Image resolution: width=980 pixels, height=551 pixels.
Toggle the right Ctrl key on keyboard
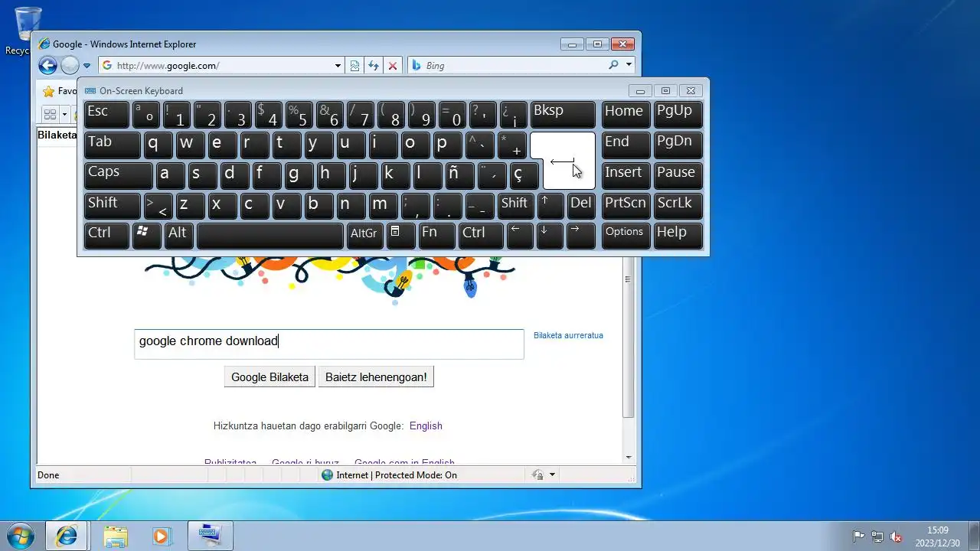[x=481, y=236]
